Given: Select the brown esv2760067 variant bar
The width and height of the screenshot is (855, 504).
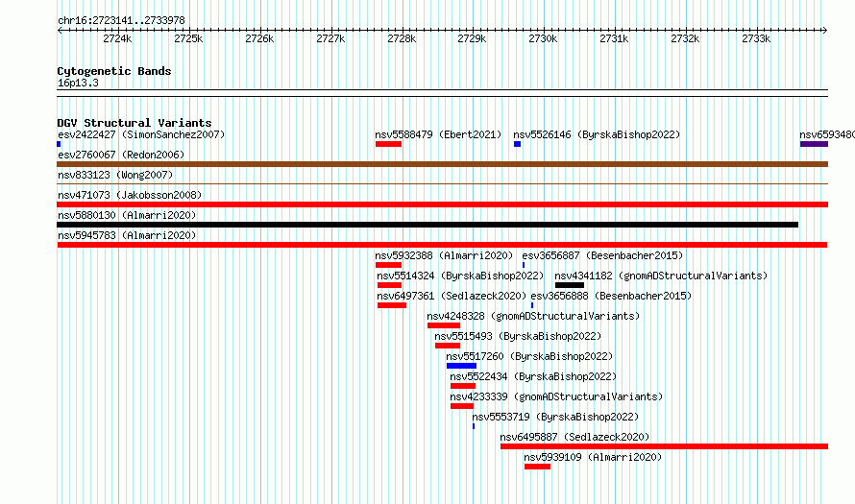Looking at the screenshot, I should (x=442, y=164).
